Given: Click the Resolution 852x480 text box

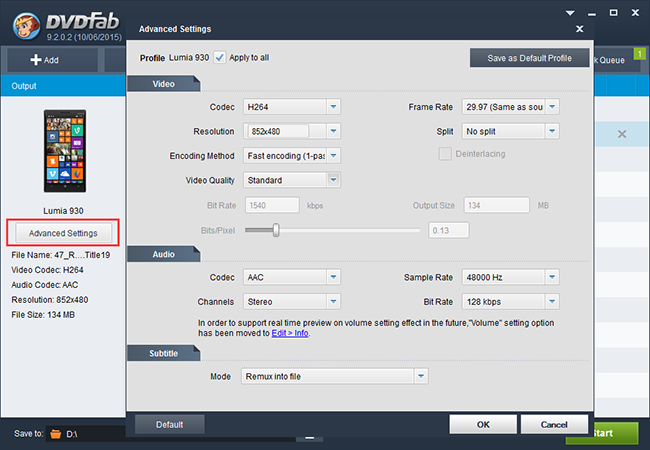Looking at the screenshot, I should (279, 131).
